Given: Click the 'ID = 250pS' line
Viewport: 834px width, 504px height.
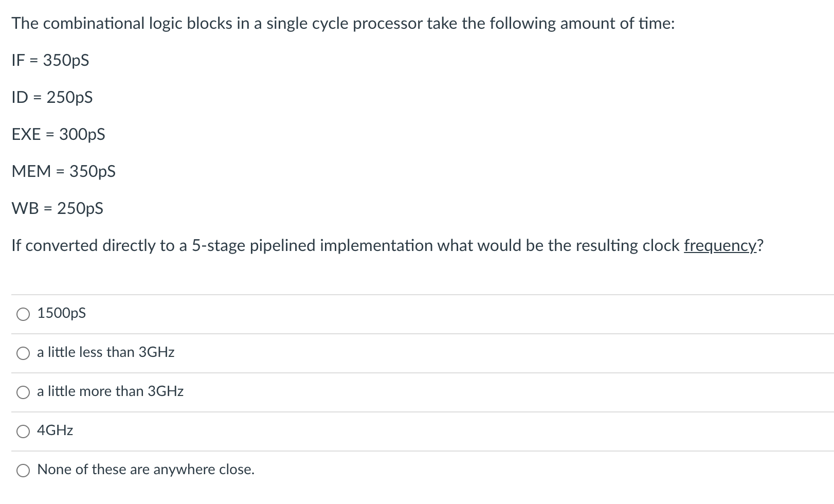Looking at the screenshot, I should [52, 97].
